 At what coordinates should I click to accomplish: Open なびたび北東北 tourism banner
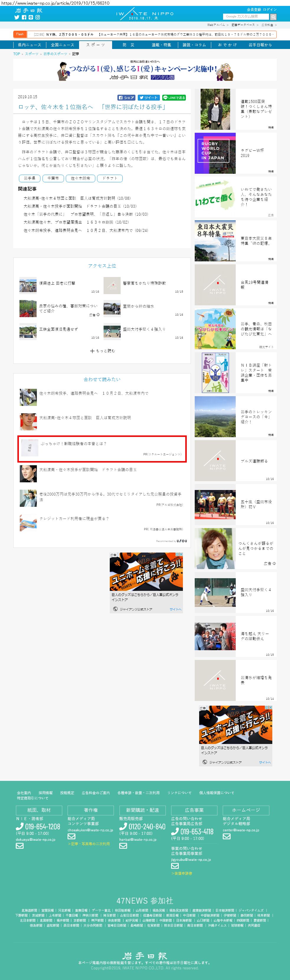[x=215, y=329]
